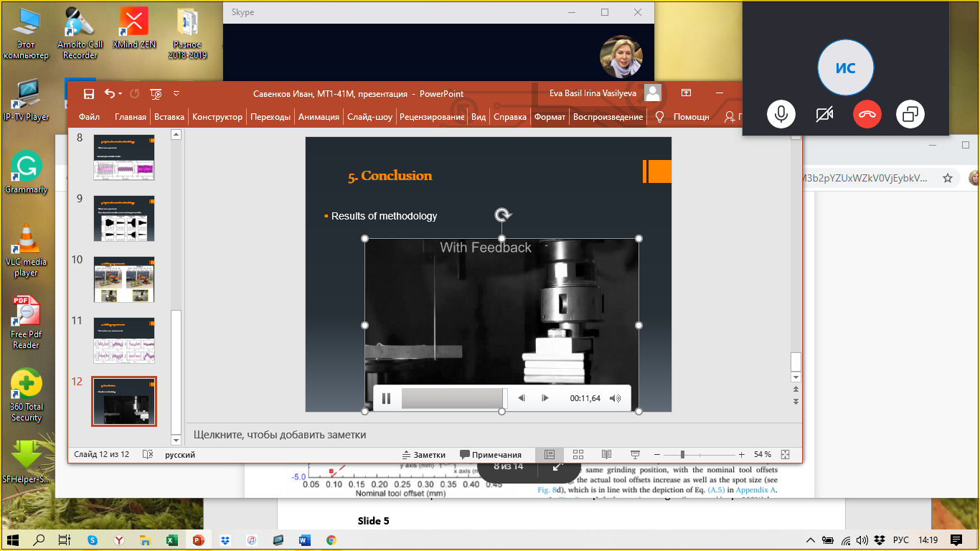Open Ribbon Display Options
The height and width of the screenshot is (551, 980).
coord(687,93)
